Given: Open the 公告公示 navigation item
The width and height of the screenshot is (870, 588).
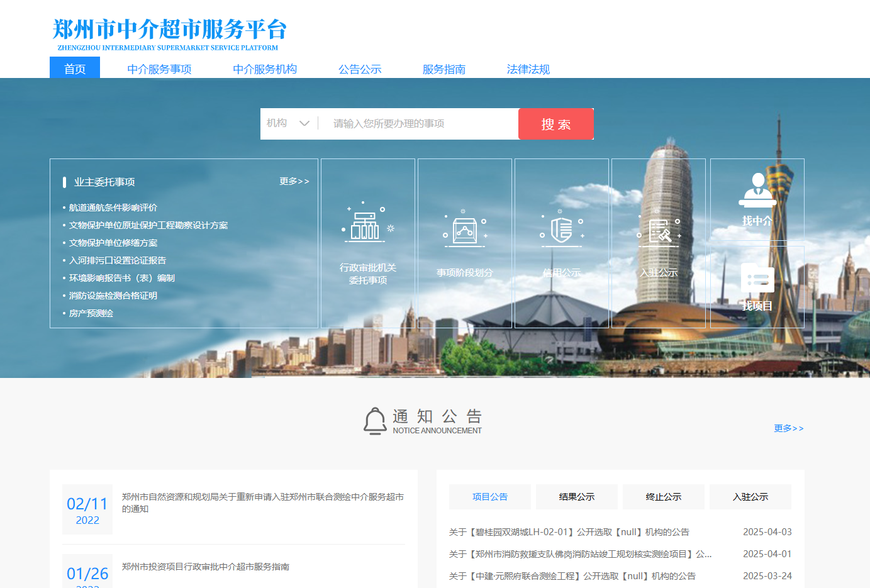Looking at the screenshot, I should (360, 69).
